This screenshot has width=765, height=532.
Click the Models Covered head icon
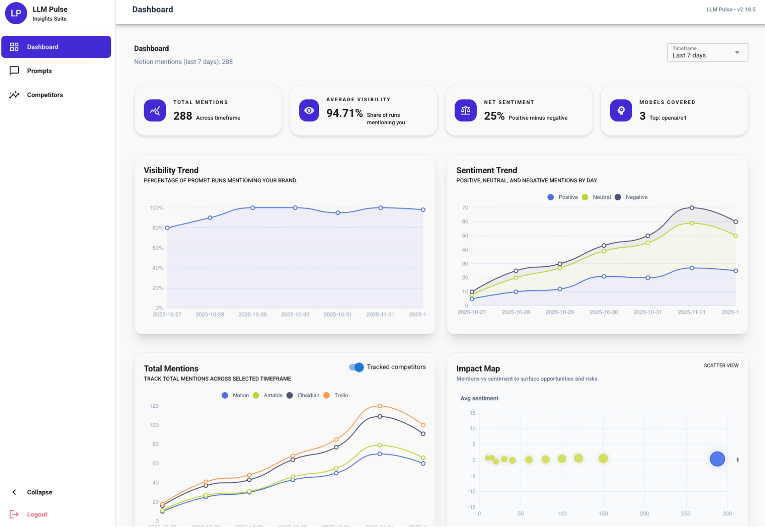tap(621, 110)
